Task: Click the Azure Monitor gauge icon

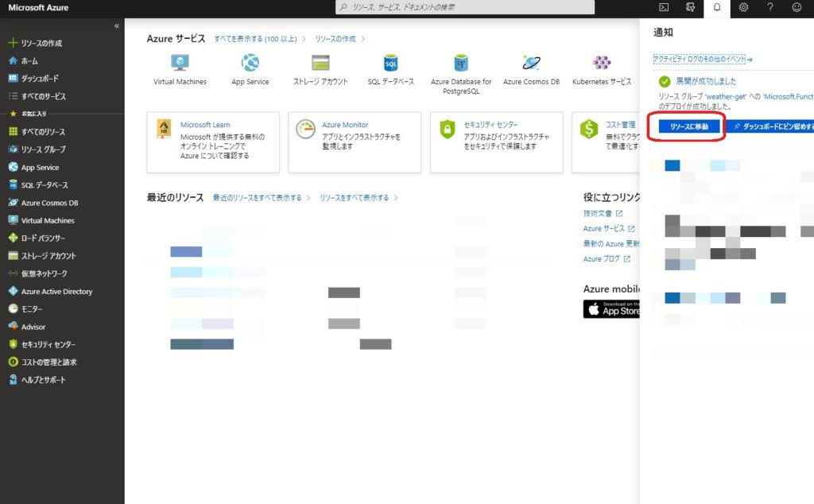Action: [306, 129]
